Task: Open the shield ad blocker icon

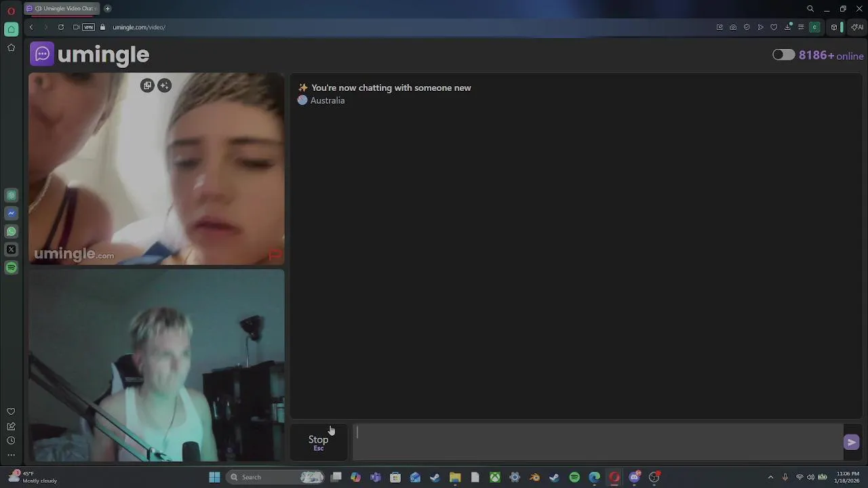Action: click(747, 27)
